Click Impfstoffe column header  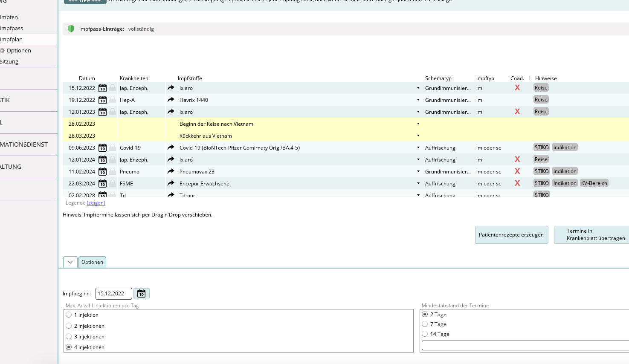(190, 78)
